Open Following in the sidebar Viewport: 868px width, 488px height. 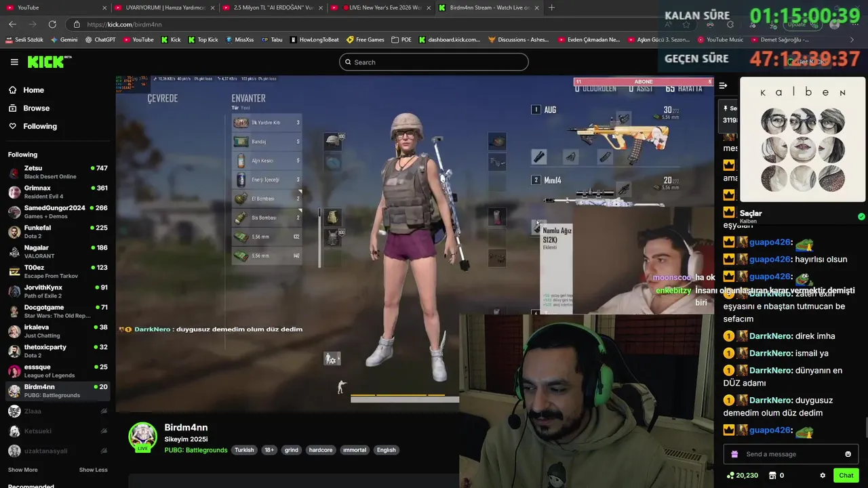click(40, 126)
